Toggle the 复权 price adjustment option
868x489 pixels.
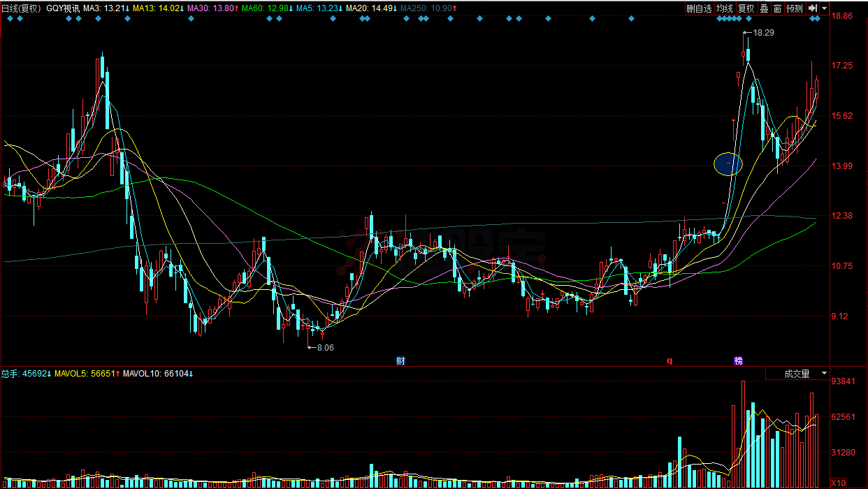point(746,8)
